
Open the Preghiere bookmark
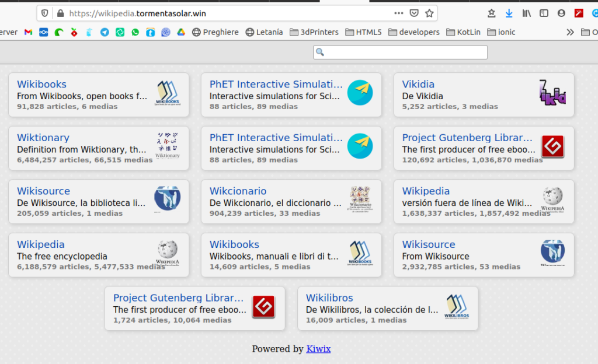pyautogui.click(x=215, y=32)
